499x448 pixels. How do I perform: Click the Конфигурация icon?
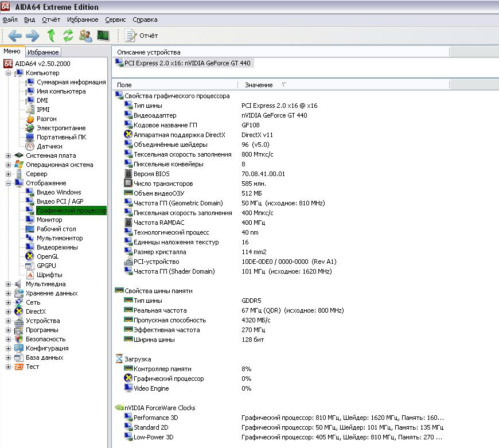(x=19, y=348)
